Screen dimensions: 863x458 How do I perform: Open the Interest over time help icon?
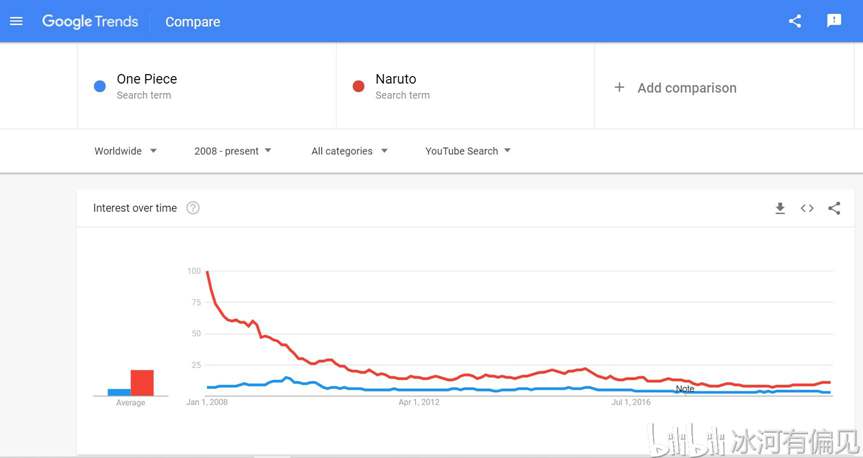(193, 208)
